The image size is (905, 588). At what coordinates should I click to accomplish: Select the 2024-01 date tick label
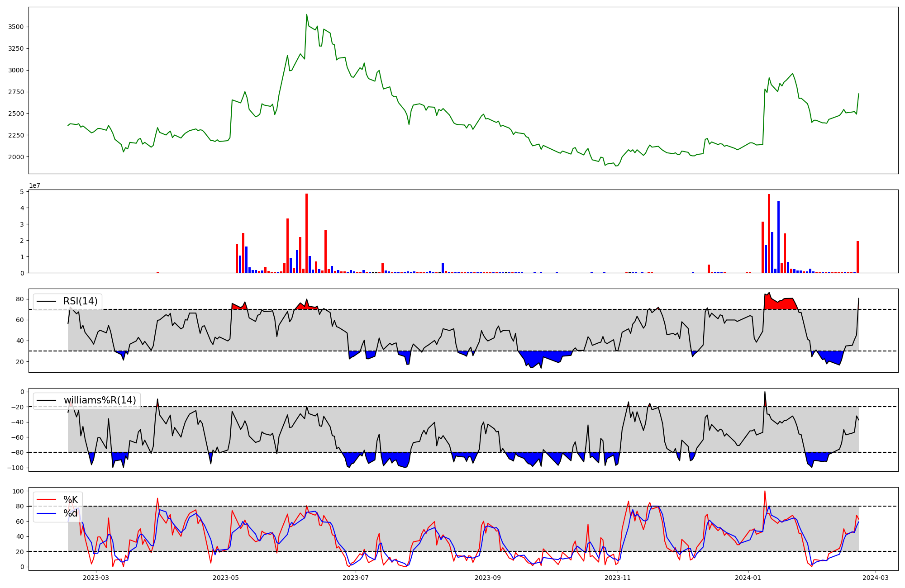pos(748,578)
